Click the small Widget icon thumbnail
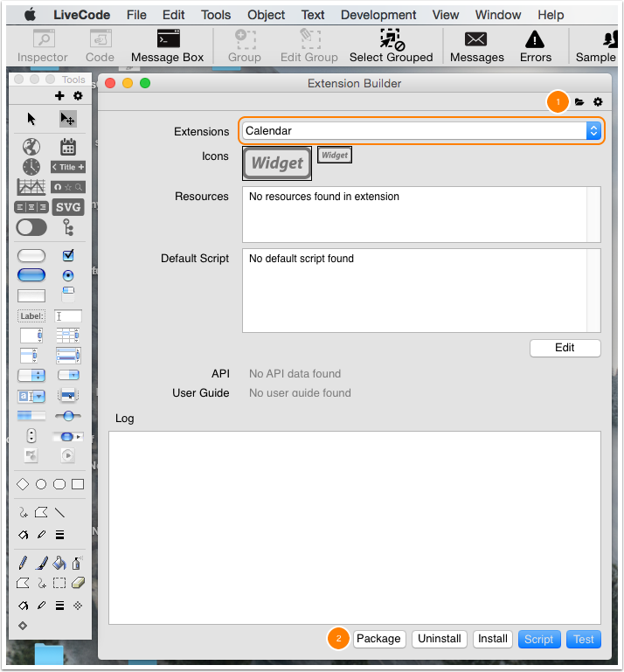 335,156
